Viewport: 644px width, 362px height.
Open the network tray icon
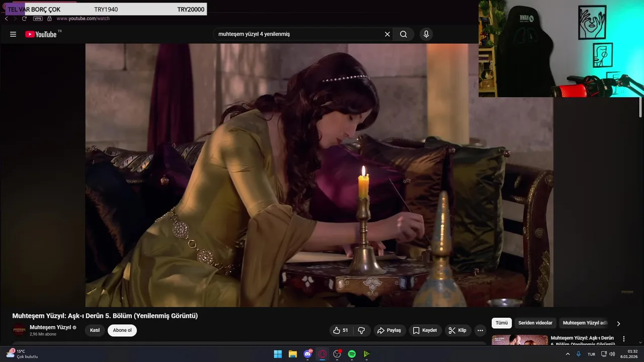[x=604, y=354]
